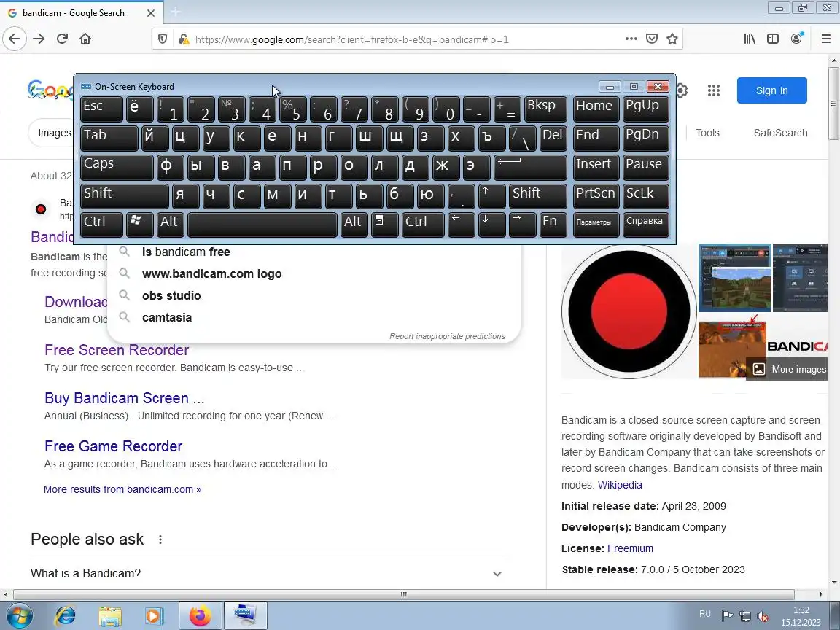
Task: Open Google apps grid icon
Action: pos(714,90)
